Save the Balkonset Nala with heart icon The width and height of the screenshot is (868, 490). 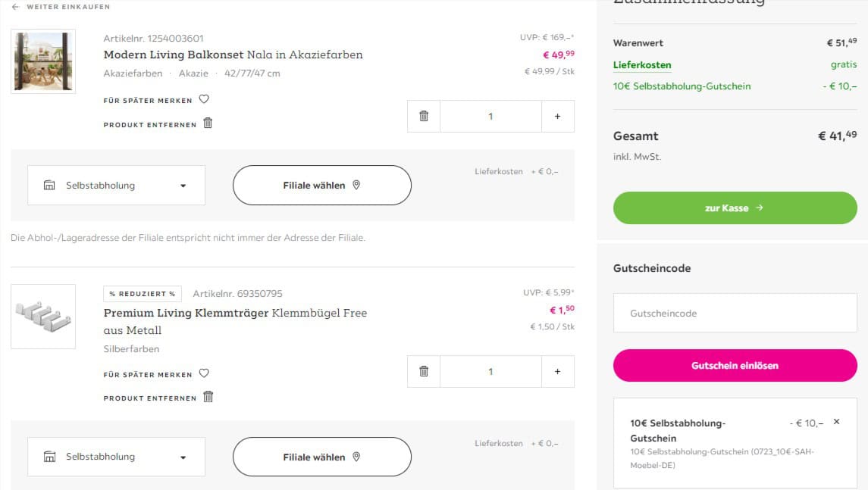pyautogui.click(x=204, y=99)
